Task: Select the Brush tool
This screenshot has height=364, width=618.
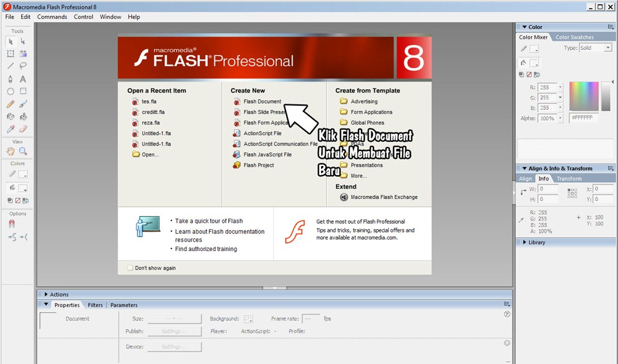Action: tap(24, 104)
